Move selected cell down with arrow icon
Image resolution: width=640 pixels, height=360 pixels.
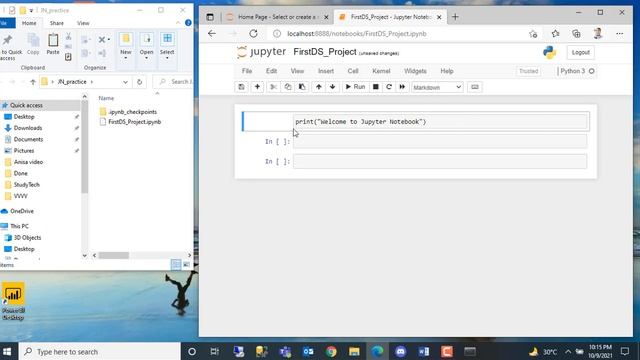[x=333, y=87]
